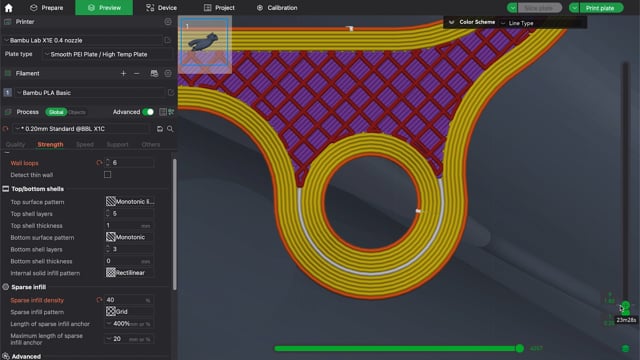Open the Quality settings tab
Screen dimensions: 640x360
(16, 144)
